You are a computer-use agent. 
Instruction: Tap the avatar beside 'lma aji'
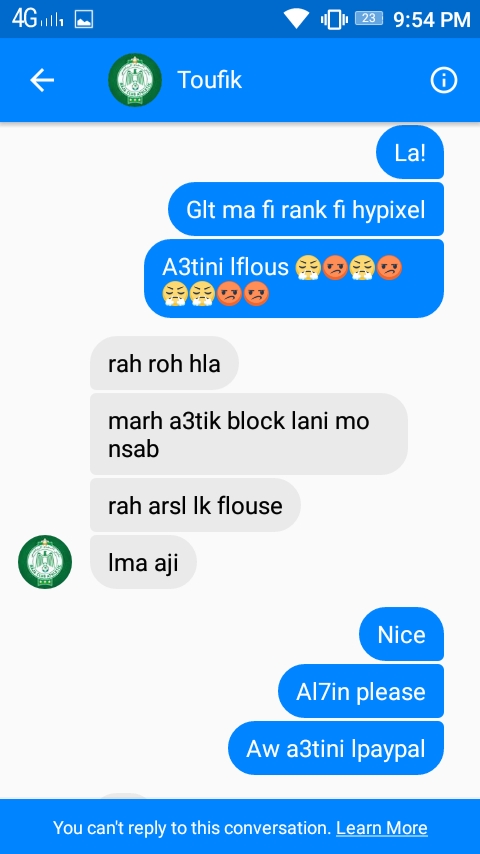click(x=45, y=562)
